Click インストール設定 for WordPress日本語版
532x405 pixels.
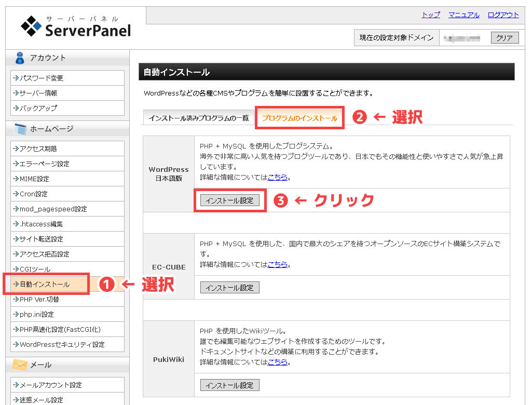pos(230,200)
